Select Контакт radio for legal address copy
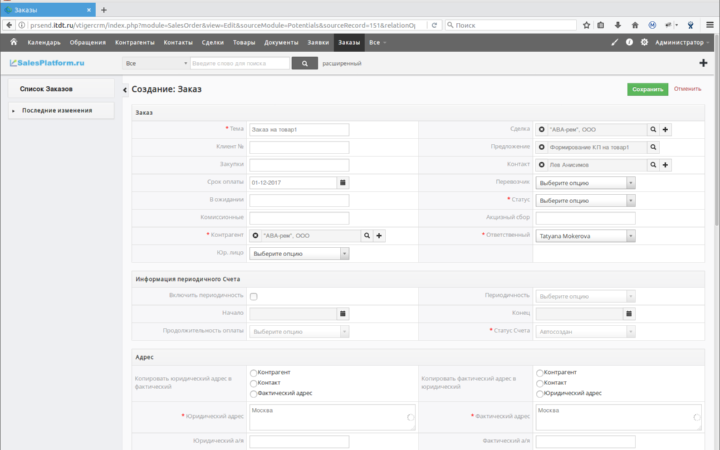The height and width of the screenshot is (450, 720). (x=253, y=383)
